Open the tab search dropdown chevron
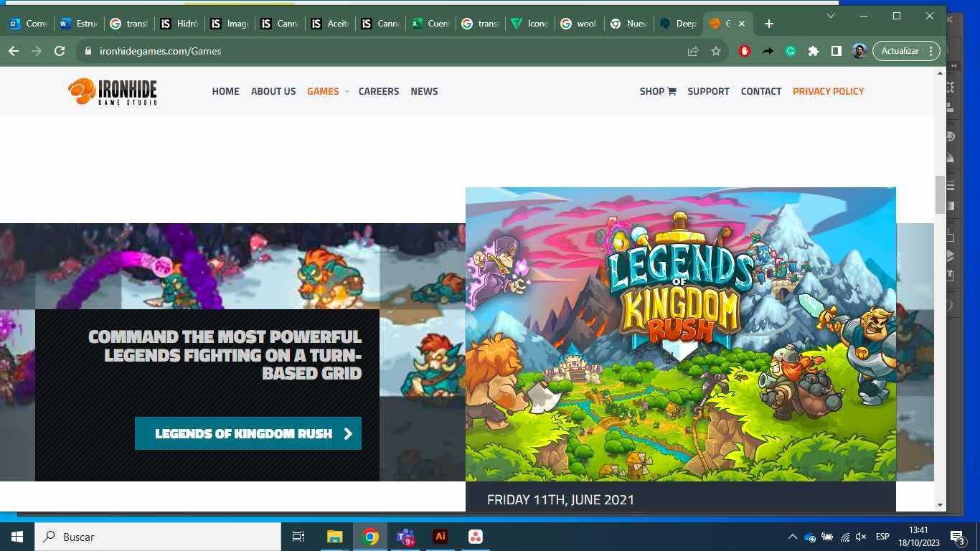This screenshot has height=551, width=980. coord(831,16)
